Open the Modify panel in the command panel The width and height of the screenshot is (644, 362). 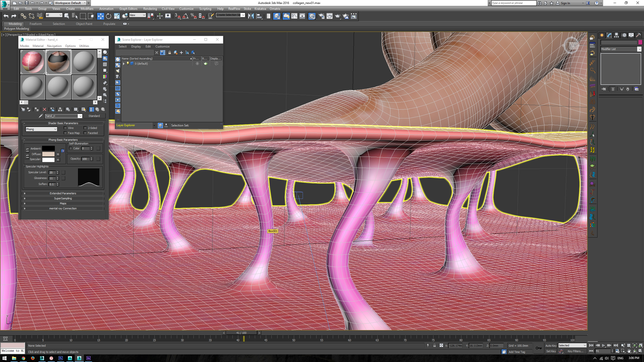point(609,34)
